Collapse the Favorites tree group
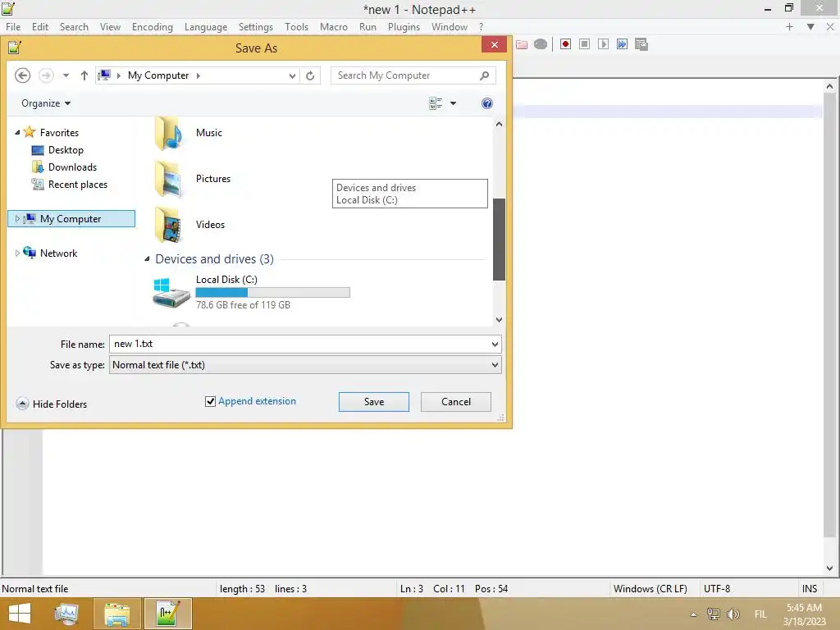The width and height of the screenshot is (840, 630). (x=17, y=132)
